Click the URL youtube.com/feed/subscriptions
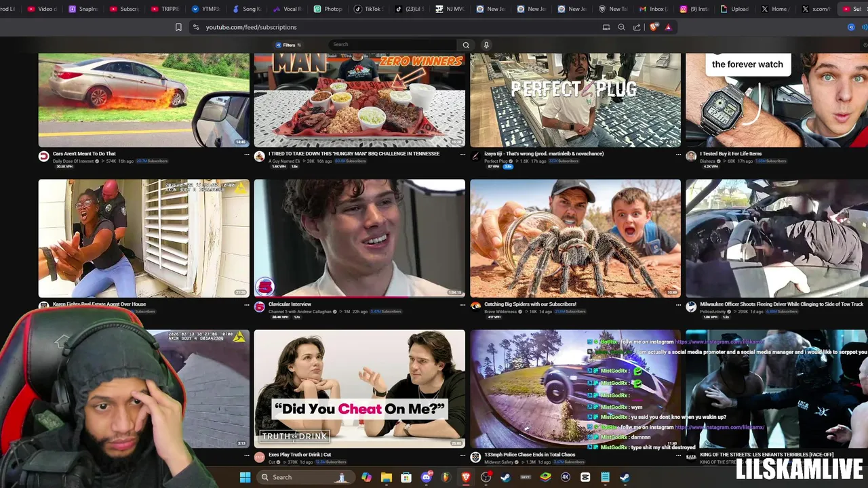This screenshot has width=868, height=488. [252, 27]
